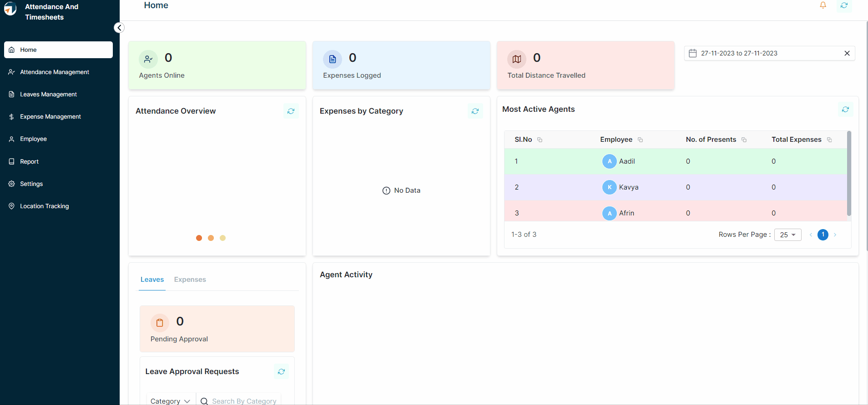
Task: Click the search magnifier icon
Action: pos(204,401)
